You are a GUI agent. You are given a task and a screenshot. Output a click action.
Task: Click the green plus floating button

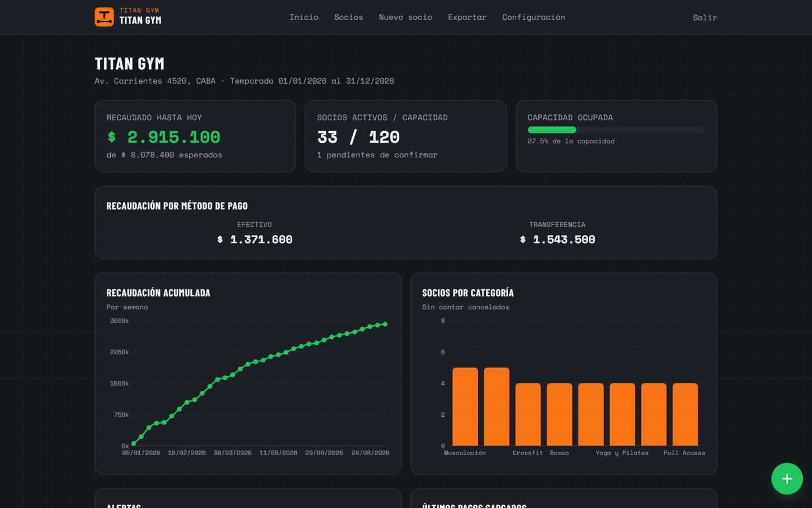coord(787,478)
